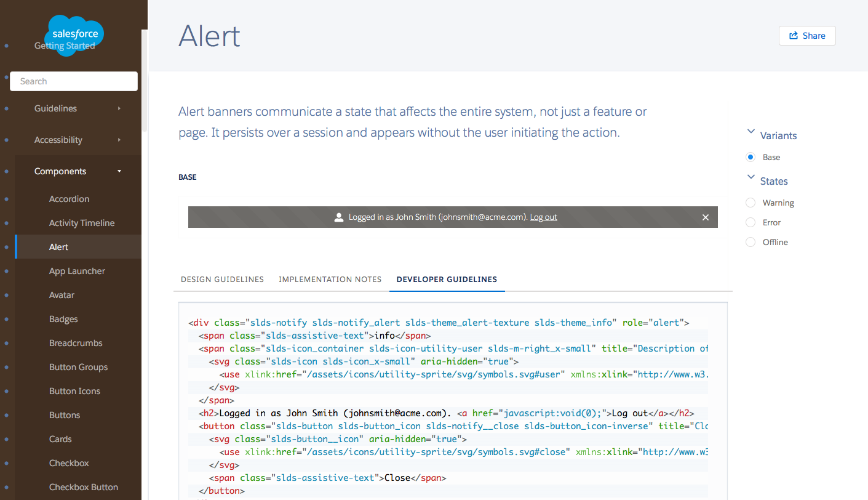Click the h2 code line with johnsmith@acme.com
The image size is (868, 500).
coord(446,413)
